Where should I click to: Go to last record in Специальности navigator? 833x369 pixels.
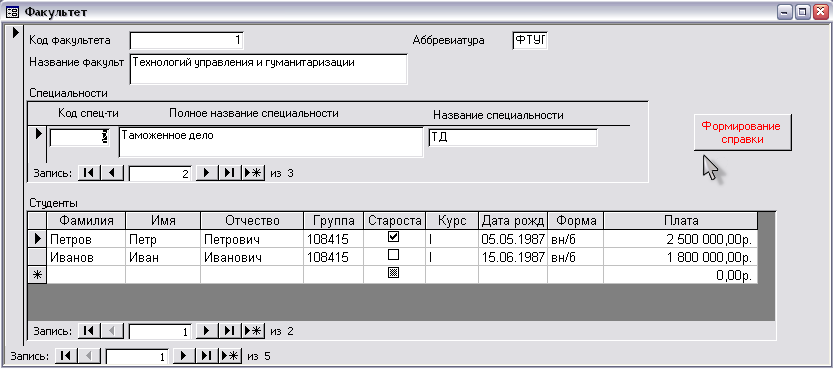tap(230, 173)
